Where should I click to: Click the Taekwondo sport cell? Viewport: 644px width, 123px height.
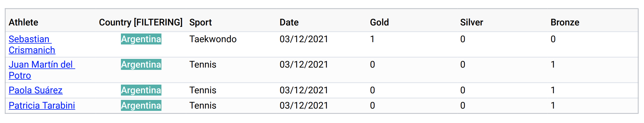coord(213,39)
